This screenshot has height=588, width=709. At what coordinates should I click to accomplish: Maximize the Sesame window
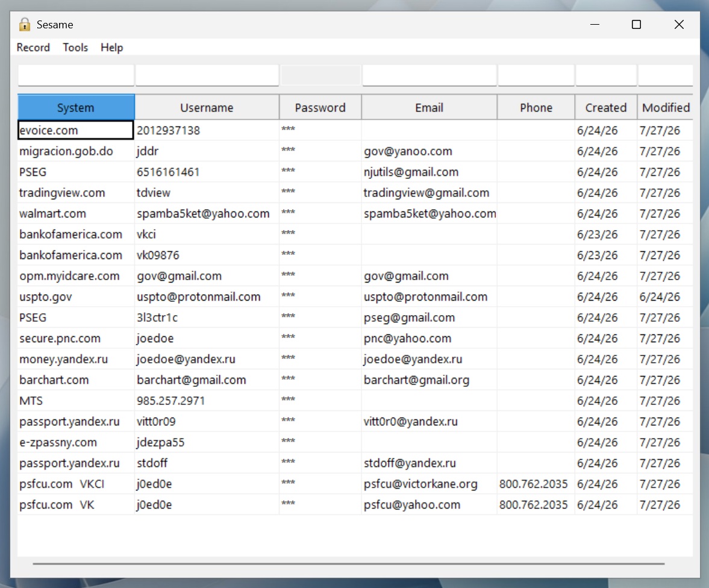point(636,25)
